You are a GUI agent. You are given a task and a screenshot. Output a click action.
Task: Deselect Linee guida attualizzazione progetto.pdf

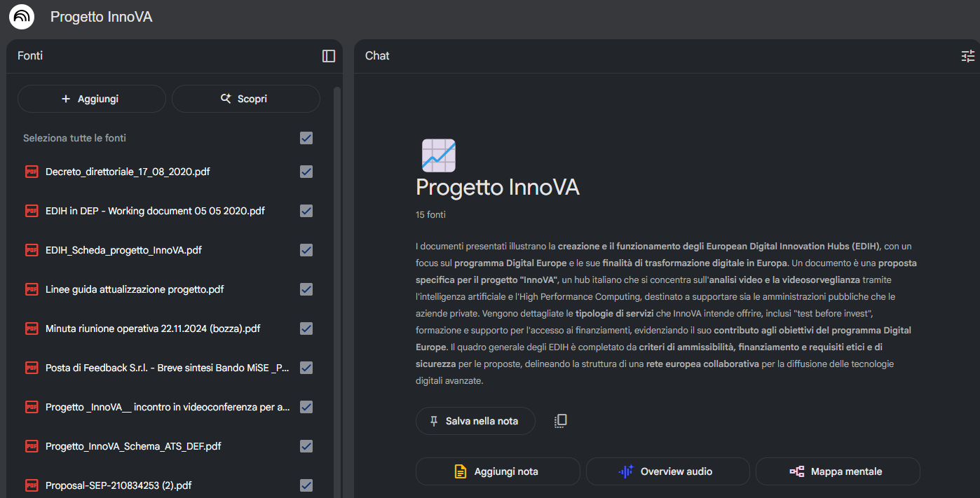click(x=306, y=289)
